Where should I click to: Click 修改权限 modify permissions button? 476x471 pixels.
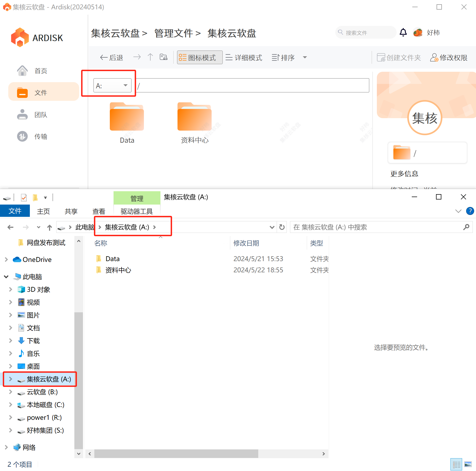[x=449, y=57]
